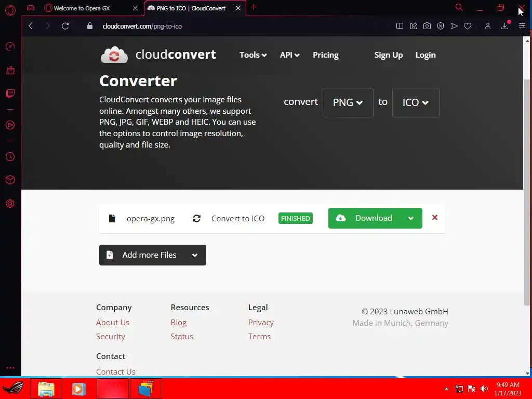Expand Add more Files arrow
This screenshot has height=399, width=532.
click(x=195, y=255)
